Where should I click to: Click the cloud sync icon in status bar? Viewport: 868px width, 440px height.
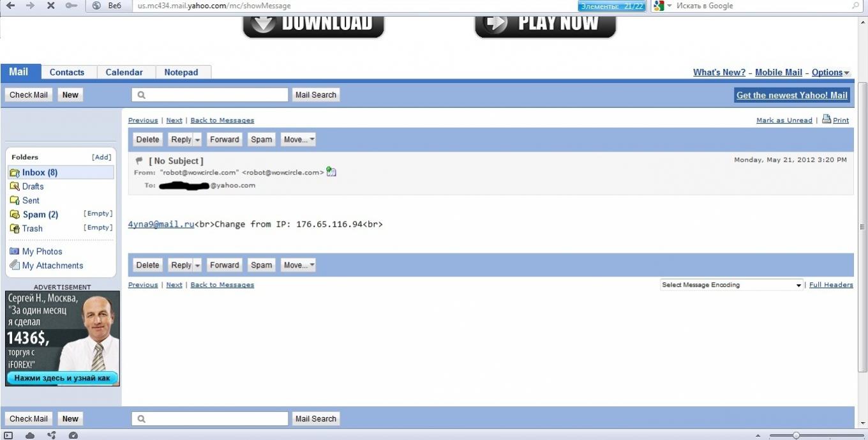point(30,436)
